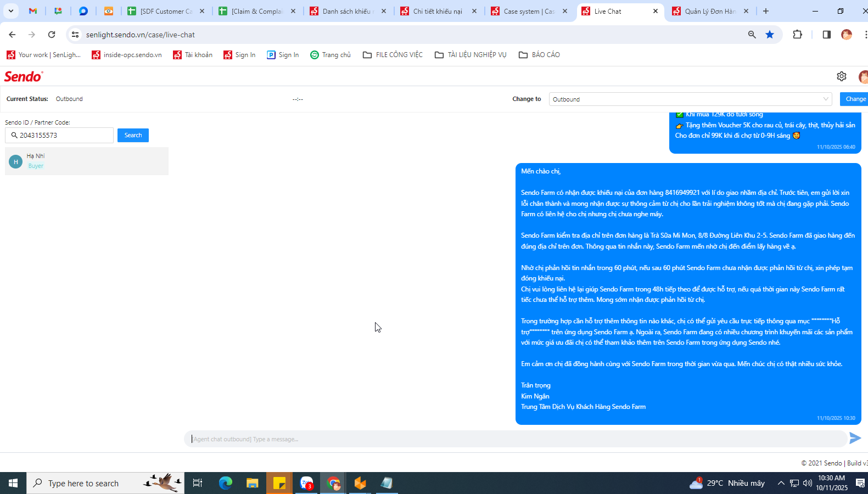Switch to Case system tab
This screenshot has height=494, width=868.
pos(529,11)
